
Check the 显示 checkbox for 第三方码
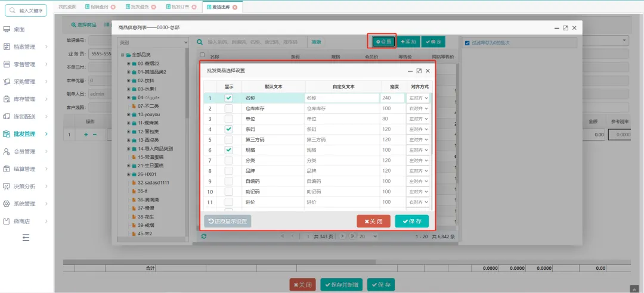pyautogui.click(x=229, y=139)
